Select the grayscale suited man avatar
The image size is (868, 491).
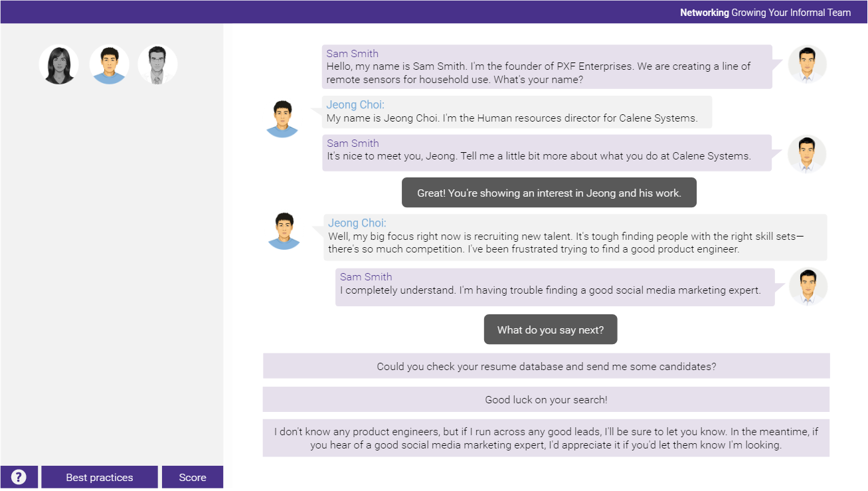coord(157,65)
